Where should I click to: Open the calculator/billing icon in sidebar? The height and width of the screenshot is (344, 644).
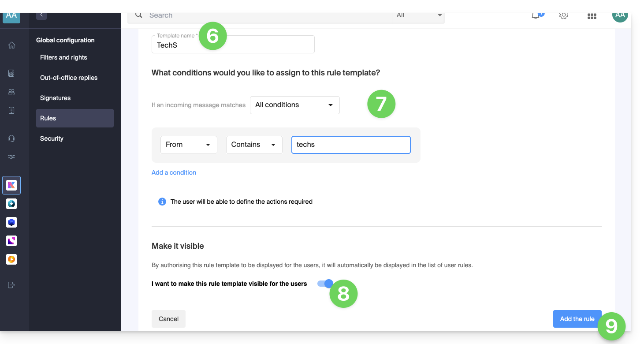click(11, 73)
